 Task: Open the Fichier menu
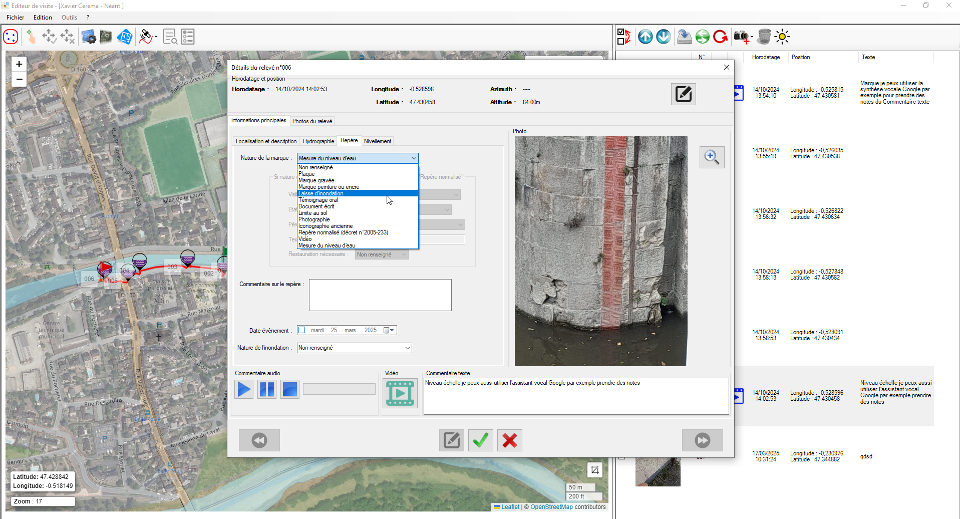(15, 17)
